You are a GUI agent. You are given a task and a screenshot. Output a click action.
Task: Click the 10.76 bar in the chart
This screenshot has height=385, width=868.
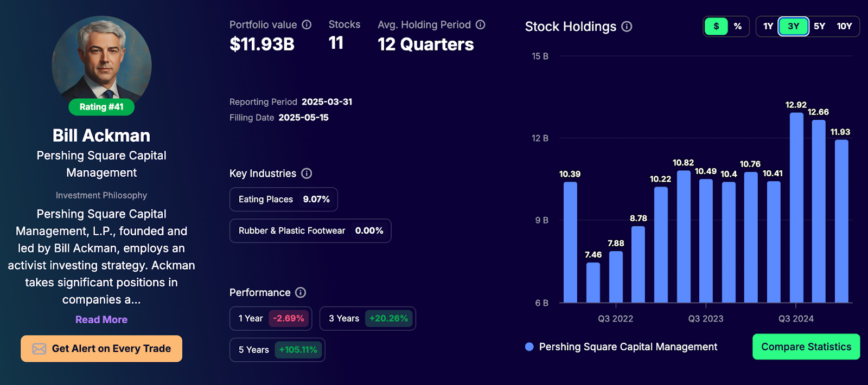click(751, 237)
